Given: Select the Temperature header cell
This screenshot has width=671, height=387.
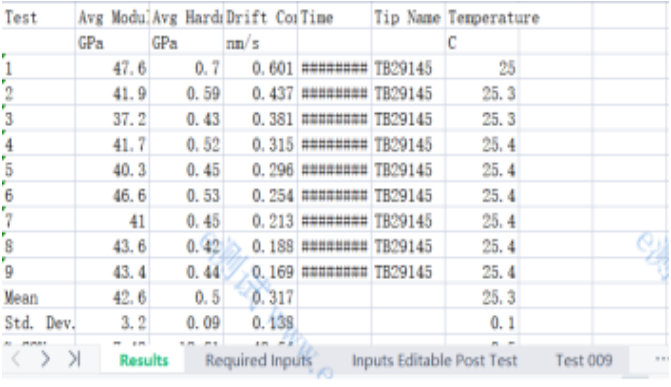Looking at the screenshot, I should [x=482, y=17].
